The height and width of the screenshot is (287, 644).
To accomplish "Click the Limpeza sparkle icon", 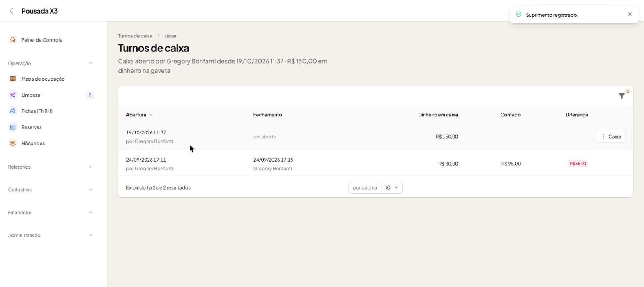I will [13, 95].
